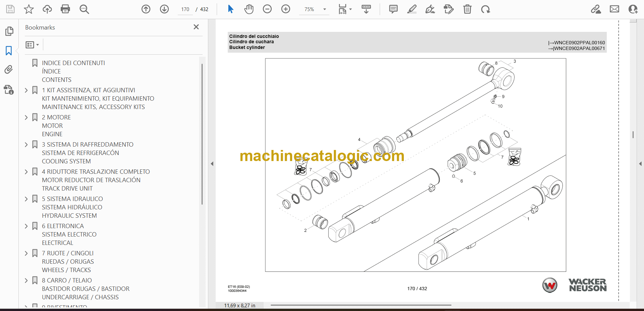Expand the 2 MOTORE bookmark

pos(26,117)
